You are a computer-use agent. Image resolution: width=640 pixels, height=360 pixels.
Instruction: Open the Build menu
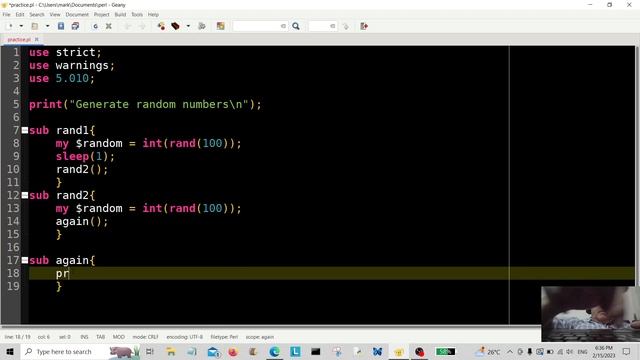(x=120, y=14)
